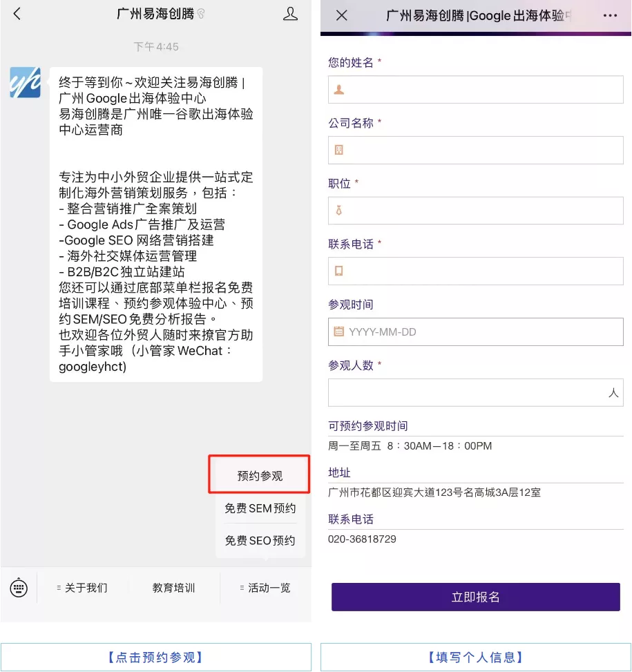Switch to keyboard input icon at bottom left
Image resolution: width=632 pixels, height=672 pixels.
(19, 588)
